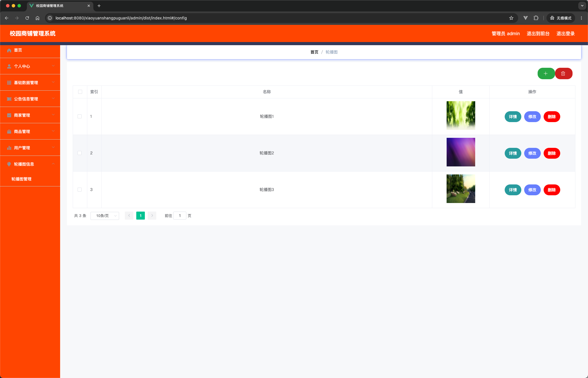This screenshot has height=378, width=588.
Task: Click 删除 button for 轮播图1
Action: click(x=552, y=117)
